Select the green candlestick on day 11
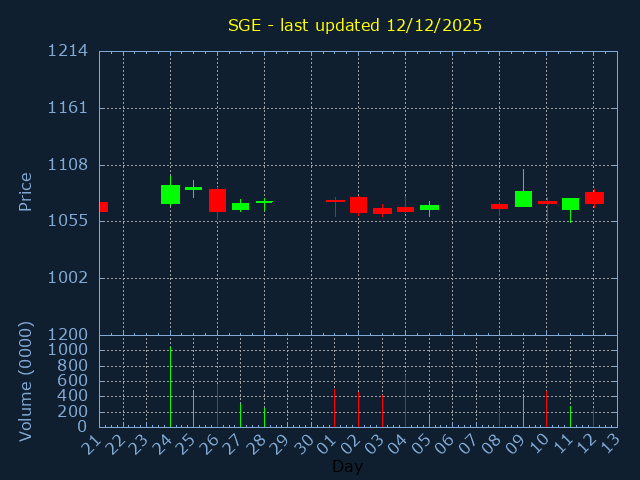 click(570, 204)
